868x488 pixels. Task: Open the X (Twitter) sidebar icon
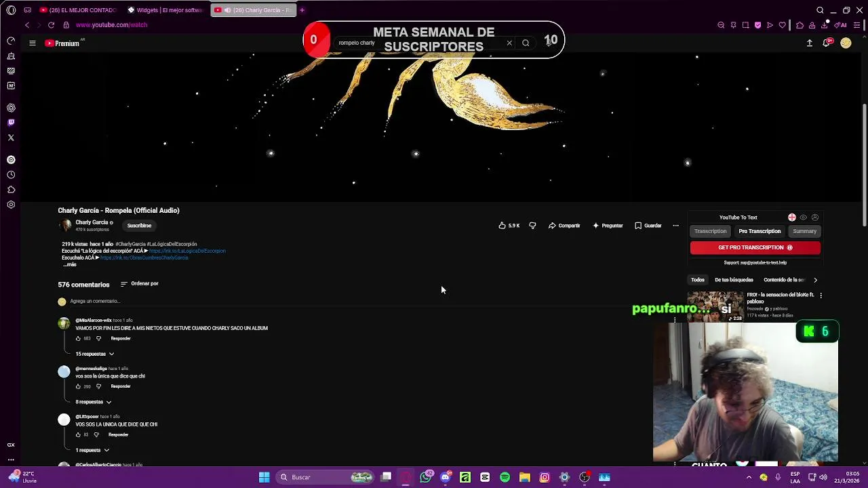11,138
